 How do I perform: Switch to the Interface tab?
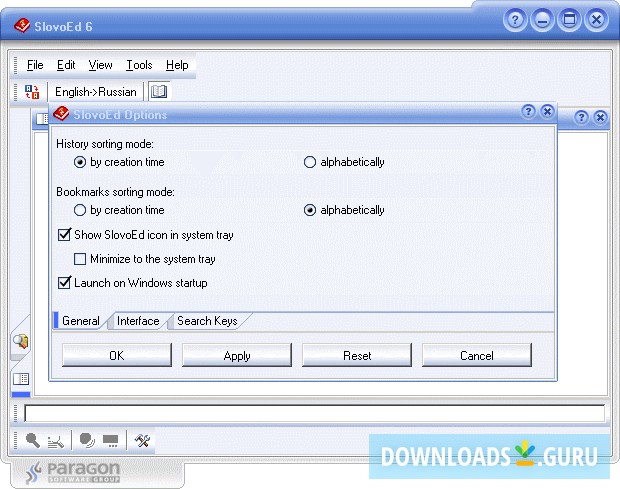tap(138, 321)
